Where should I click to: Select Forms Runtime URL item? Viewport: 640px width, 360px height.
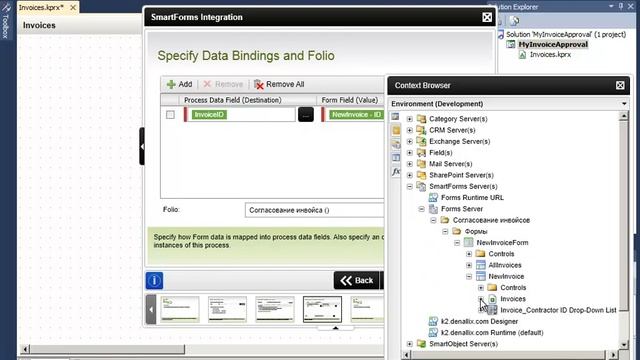click(x=472, y=198)
